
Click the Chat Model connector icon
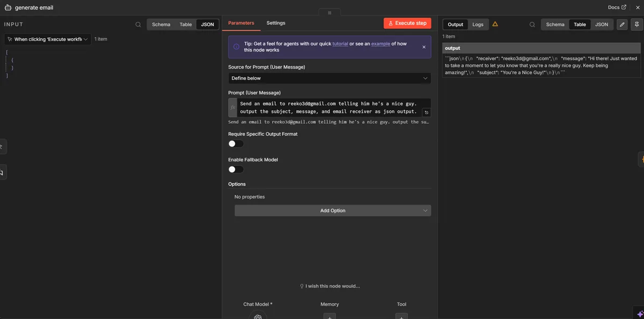[x=257, y=316]
